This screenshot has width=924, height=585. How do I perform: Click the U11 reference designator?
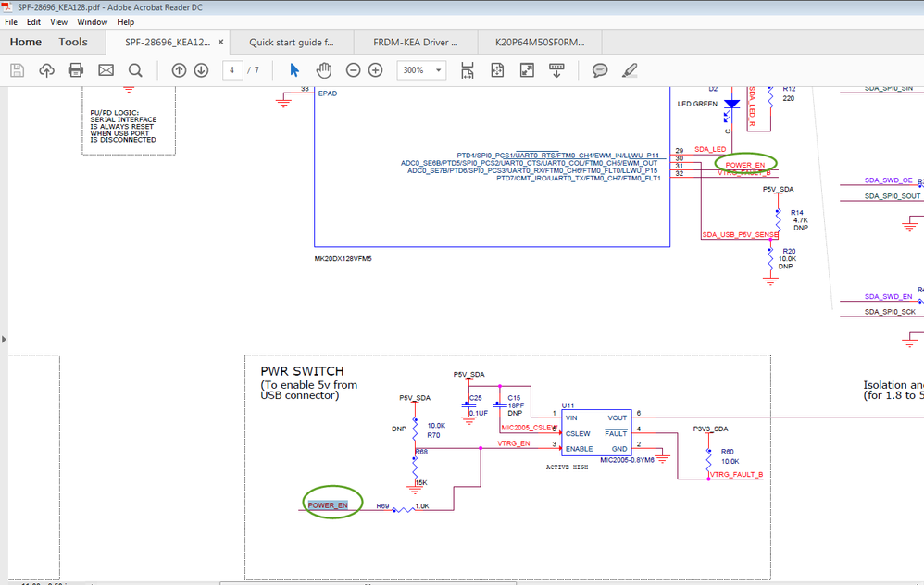click(568, 405)
